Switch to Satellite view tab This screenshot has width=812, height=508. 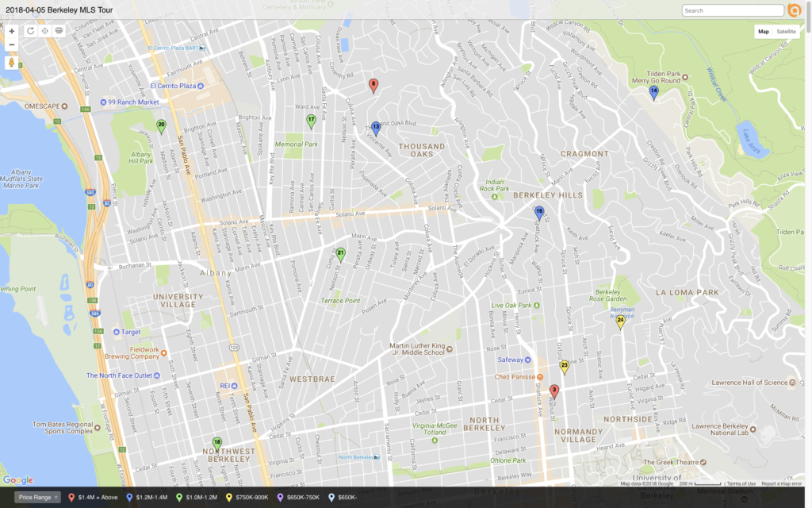786,32
